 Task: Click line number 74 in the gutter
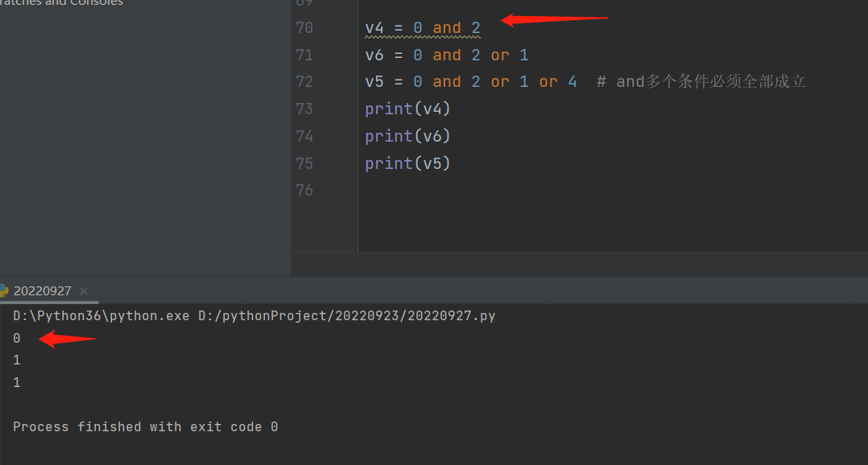304,136
